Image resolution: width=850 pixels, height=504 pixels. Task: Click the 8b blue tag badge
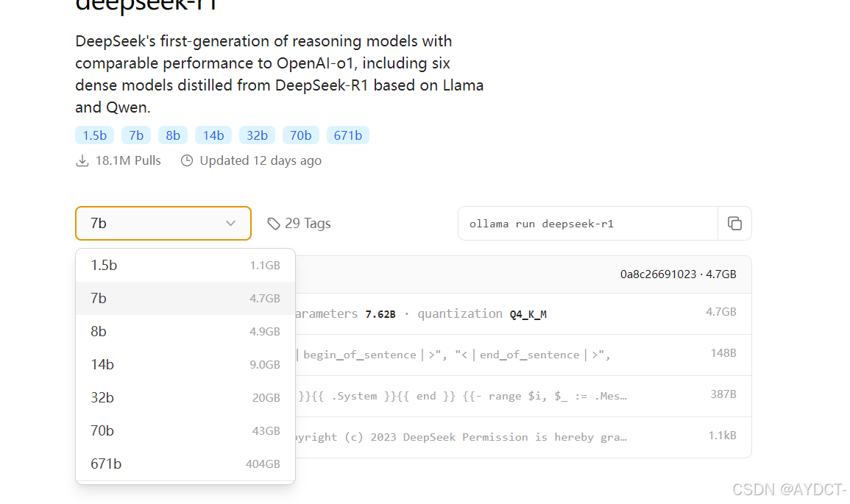click(x=173, y=135)
